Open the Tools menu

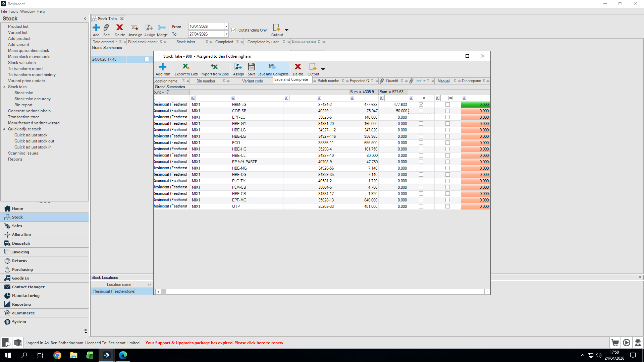point(13,11)
